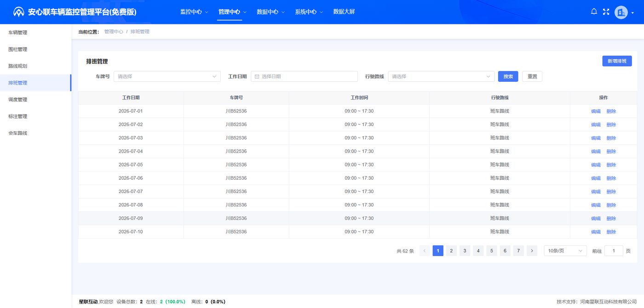This screenshot has height=308, width=644.
Task: Click 川B52536 in the 2026-07-09 row
Action: click(x=236, y=218)
